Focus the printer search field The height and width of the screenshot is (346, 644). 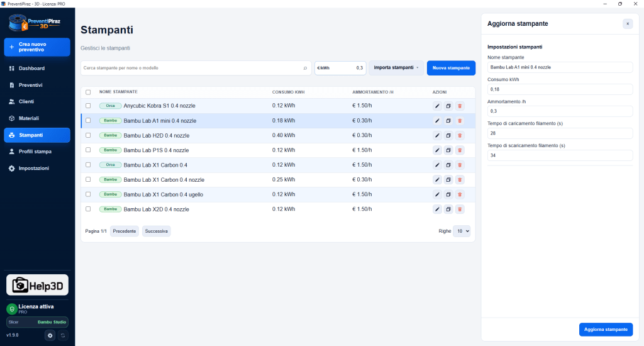point(196,68)
